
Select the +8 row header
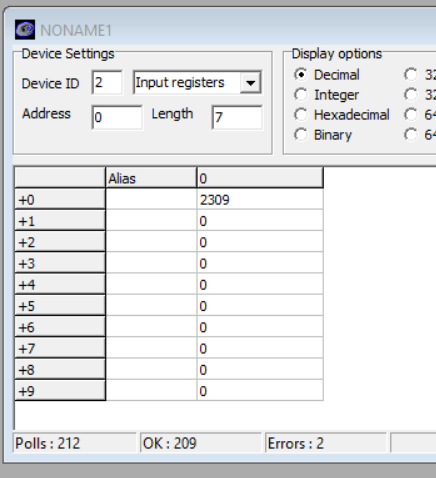tap(60, 370)
